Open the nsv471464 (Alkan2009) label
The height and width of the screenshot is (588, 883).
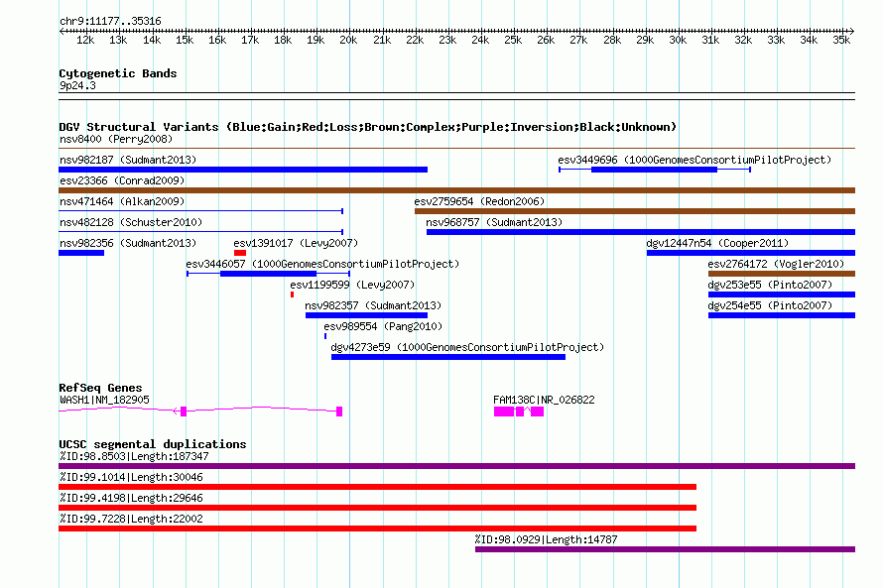click(x=122, y=201)
